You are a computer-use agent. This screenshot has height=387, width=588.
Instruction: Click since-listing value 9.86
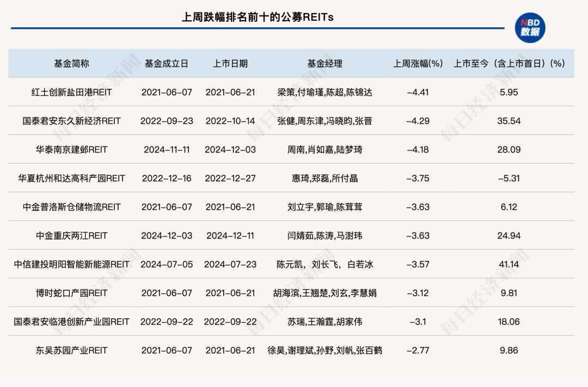point(509,350)
